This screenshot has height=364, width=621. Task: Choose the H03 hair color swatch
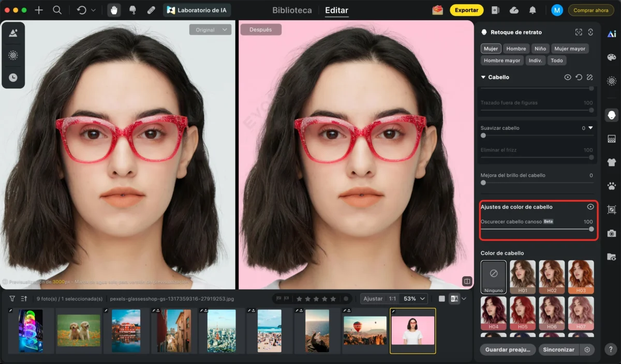click(x=581, y=277)
